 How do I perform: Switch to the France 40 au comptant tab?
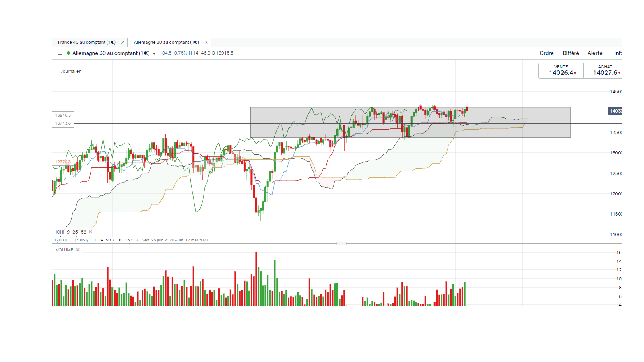click(x=87, y=42)
